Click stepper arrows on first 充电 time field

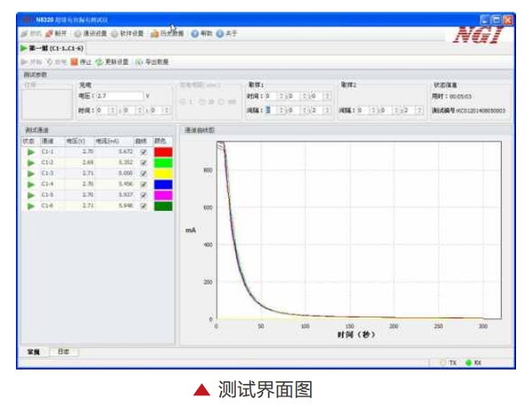pyautogui.click(x=113, y=111)
